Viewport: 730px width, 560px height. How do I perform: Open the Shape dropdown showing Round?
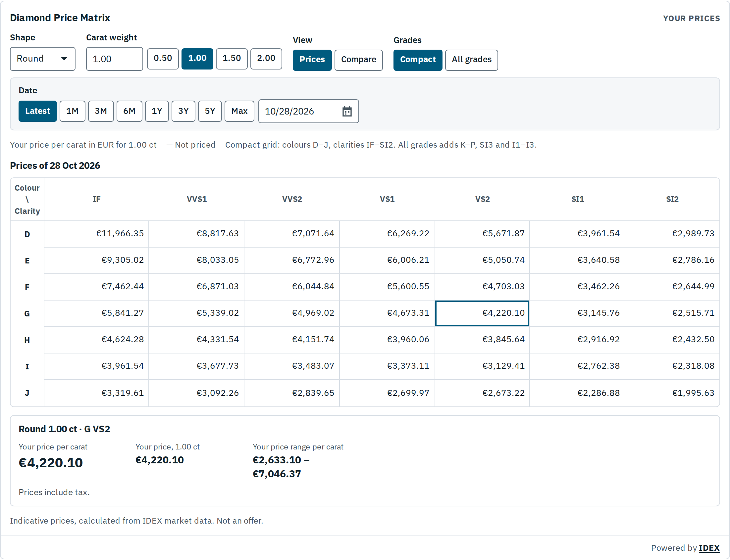coord(43,59)
